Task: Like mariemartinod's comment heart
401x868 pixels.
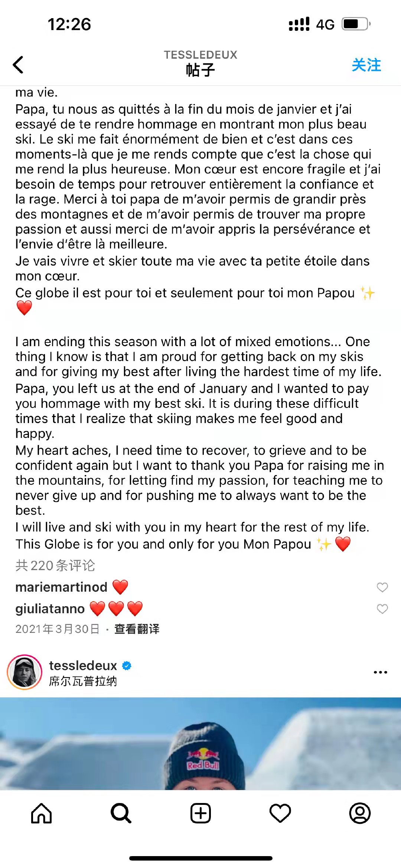Action: pyautogui.click(x=382, y=587)
